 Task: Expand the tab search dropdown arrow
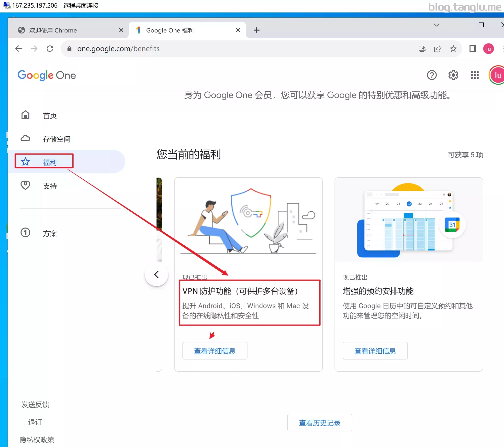pyautogui.click(x=436, y=25)
